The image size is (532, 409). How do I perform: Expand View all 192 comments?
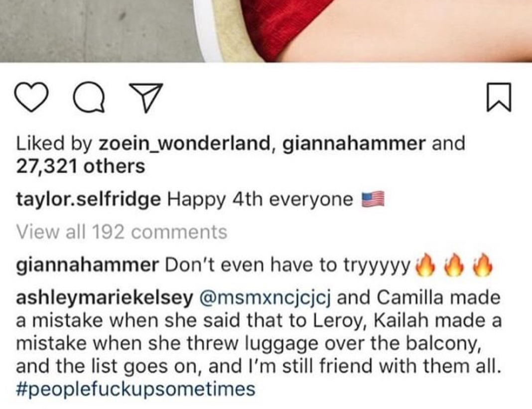pos(122,232)
